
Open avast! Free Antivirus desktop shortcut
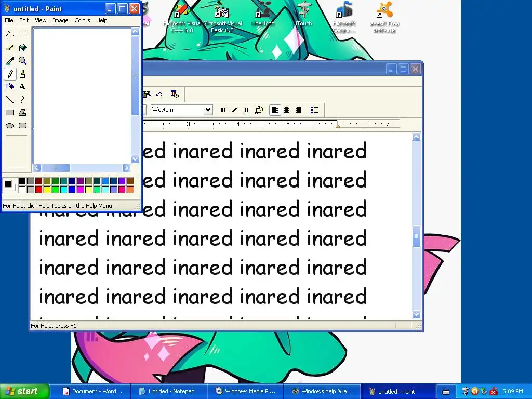385,17
